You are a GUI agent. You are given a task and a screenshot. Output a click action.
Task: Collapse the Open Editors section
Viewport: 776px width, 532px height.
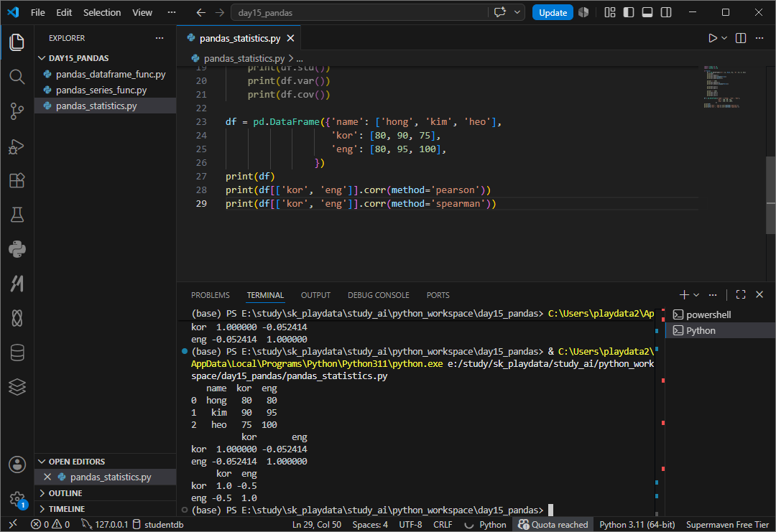tap(77, 462)
